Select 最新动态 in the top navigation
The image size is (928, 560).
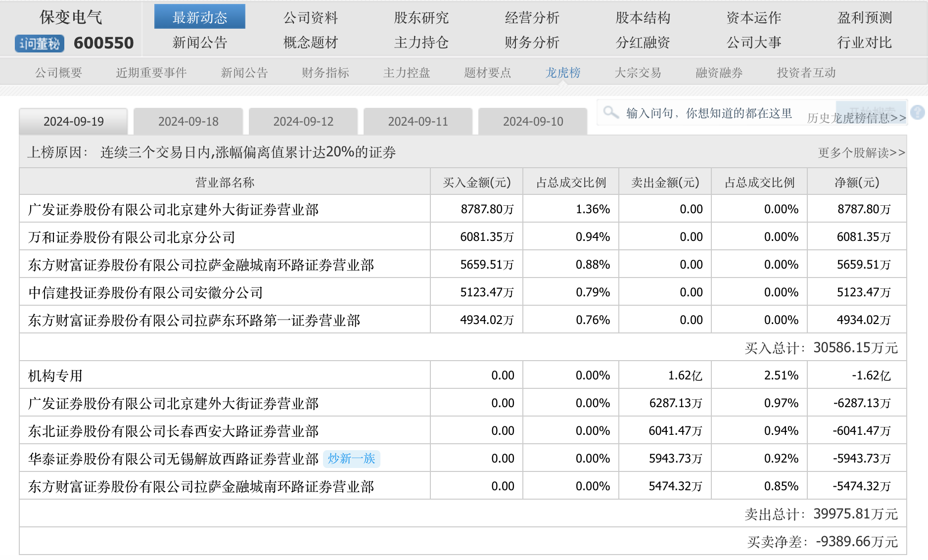point(199,18)
